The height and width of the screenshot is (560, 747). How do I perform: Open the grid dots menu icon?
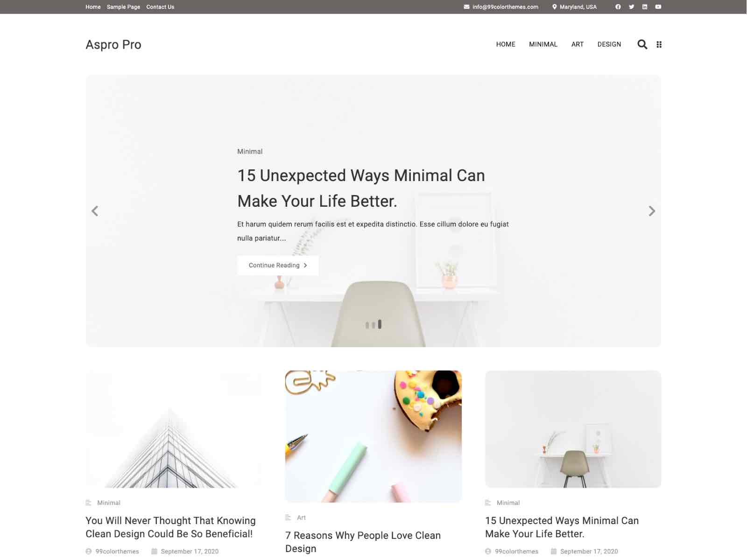(x=659, y=44)
